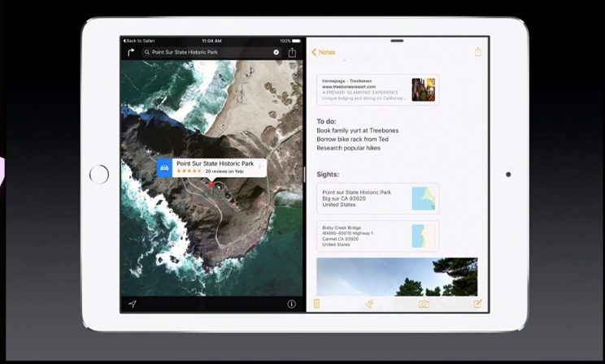Tap the split view divider handle
The height and width of the screenshot is (364, 605).
[x=305, y=174]
